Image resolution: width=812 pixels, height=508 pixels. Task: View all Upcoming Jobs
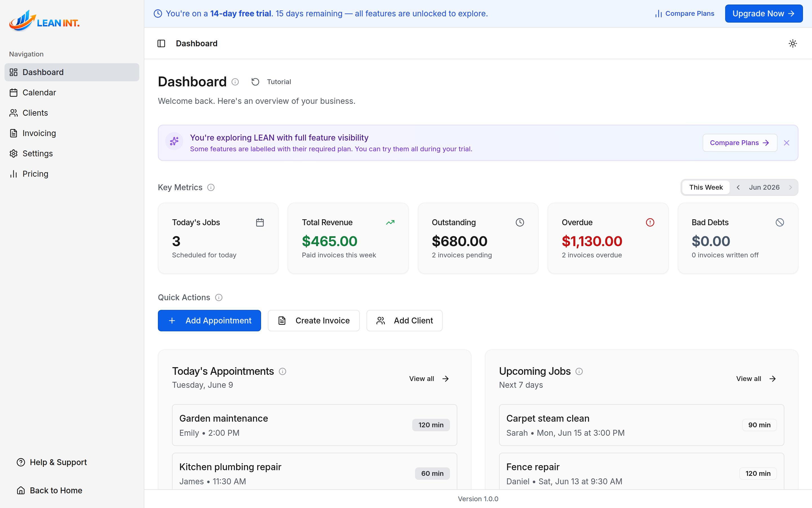(756, 379)
